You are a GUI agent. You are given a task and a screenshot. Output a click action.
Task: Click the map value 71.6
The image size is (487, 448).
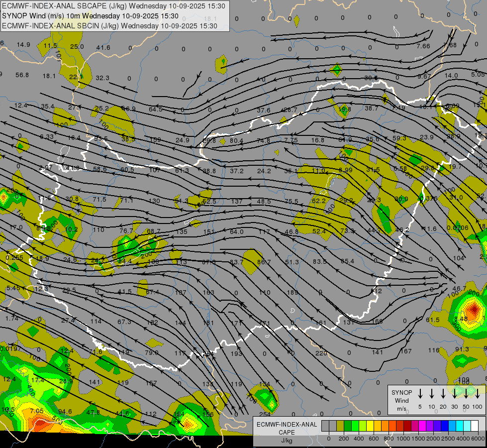[x=96, y=351]
